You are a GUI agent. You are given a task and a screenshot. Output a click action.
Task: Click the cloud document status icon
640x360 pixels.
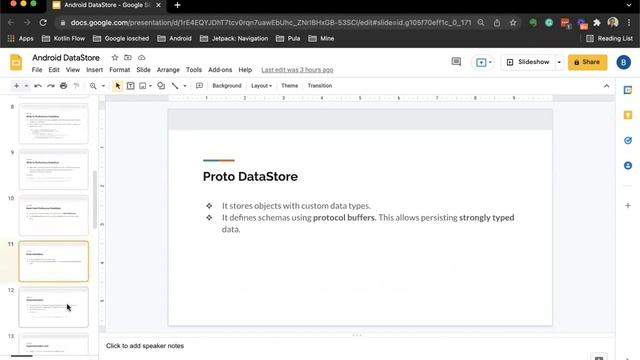(142, 58)
